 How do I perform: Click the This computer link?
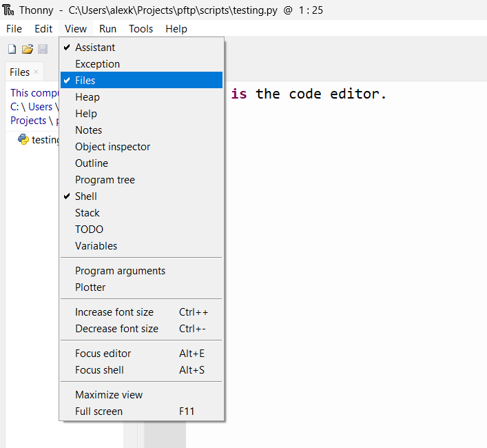(34, 92)
